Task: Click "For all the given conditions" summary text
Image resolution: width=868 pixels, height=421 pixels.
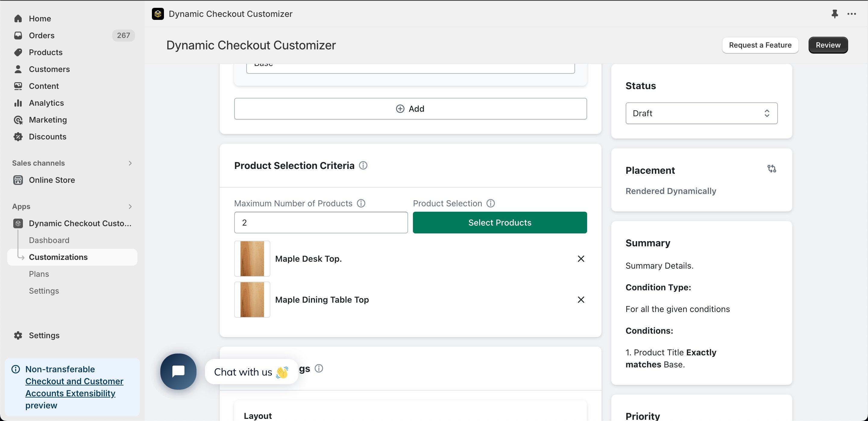Action: point(678,309)
